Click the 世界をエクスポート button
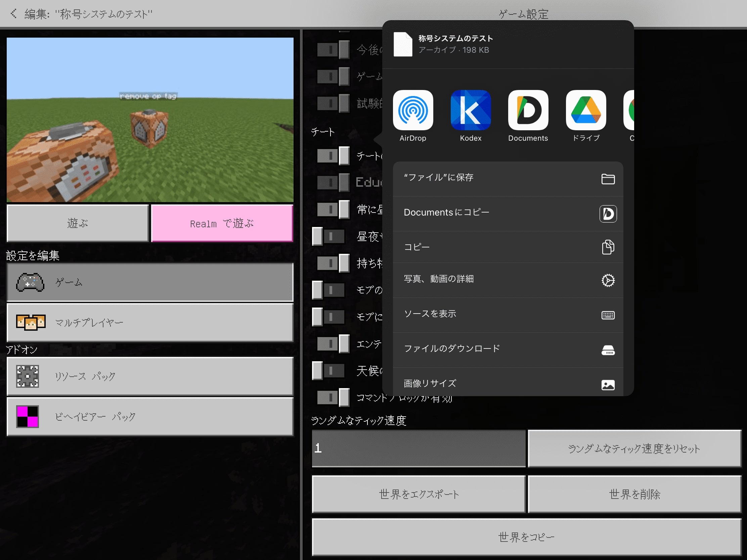This screenshot has width=747, height=560. click(x=419, y=494)
